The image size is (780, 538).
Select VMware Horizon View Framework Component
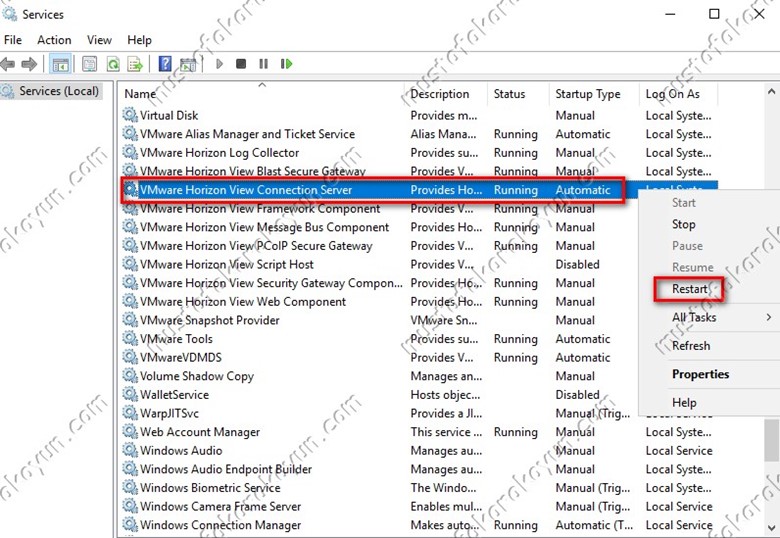point(260,208)
